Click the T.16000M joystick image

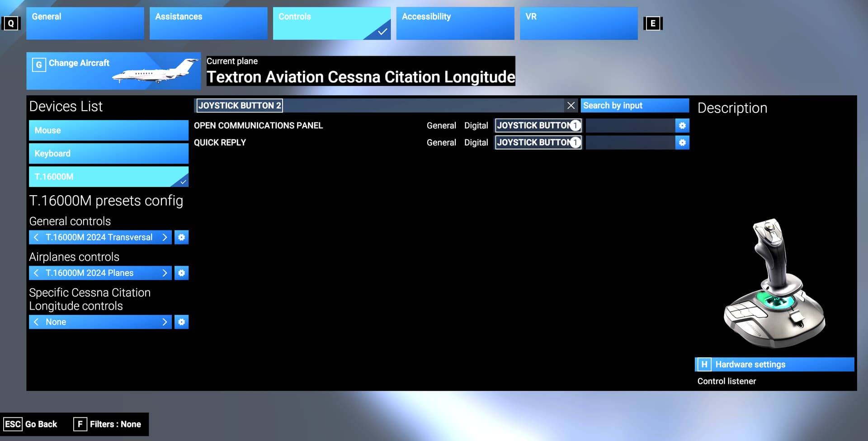774,284
